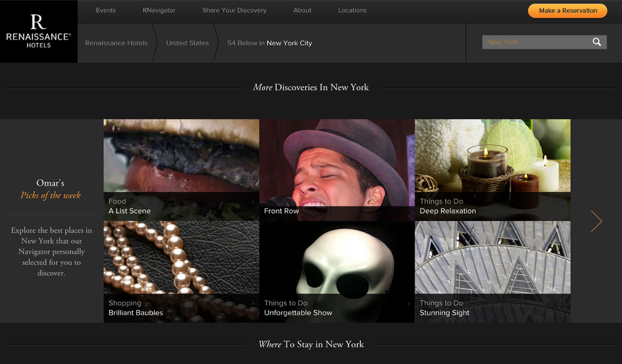Click the United States breadcrumb
The width and height of the screenshot is (622, 364).
tap(187, 43)
